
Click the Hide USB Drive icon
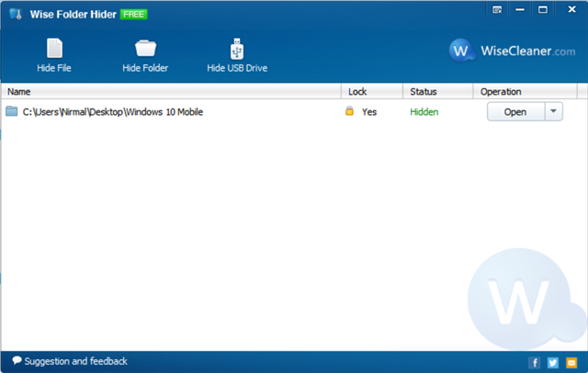pyautogui.click(x=237, y=49)
